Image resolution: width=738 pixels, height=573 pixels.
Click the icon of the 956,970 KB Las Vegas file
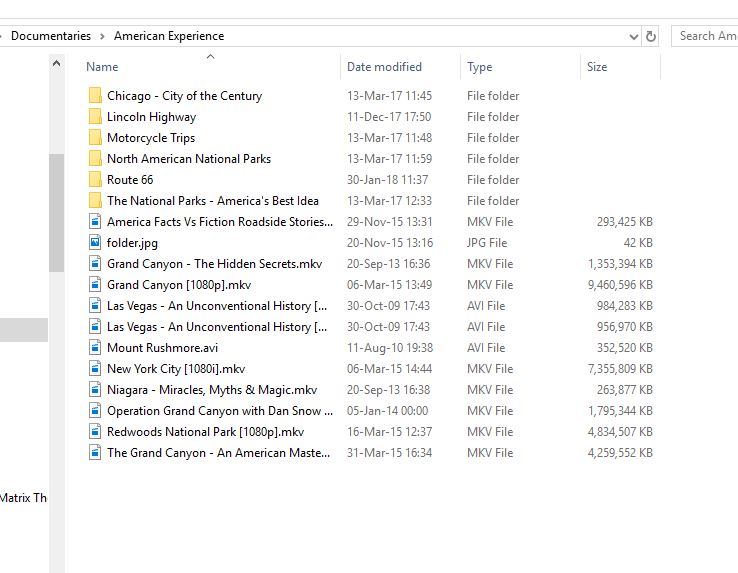(x=95, y=326)
